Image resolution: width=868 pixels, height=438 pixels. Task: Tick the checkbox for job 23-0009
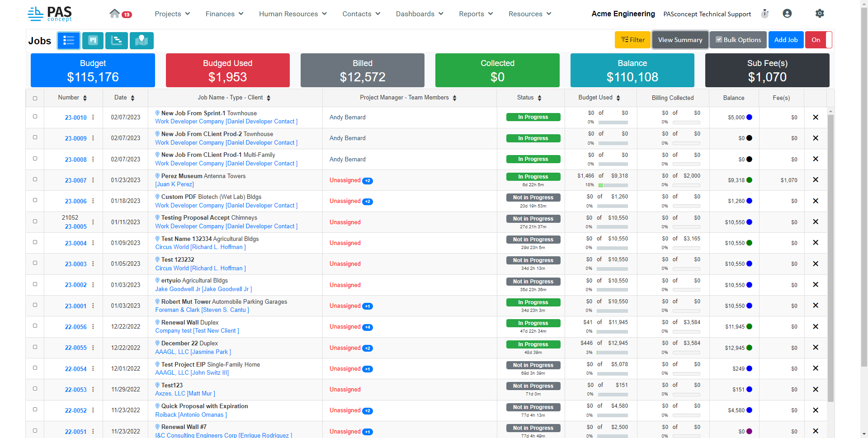[x=35, y=137]
